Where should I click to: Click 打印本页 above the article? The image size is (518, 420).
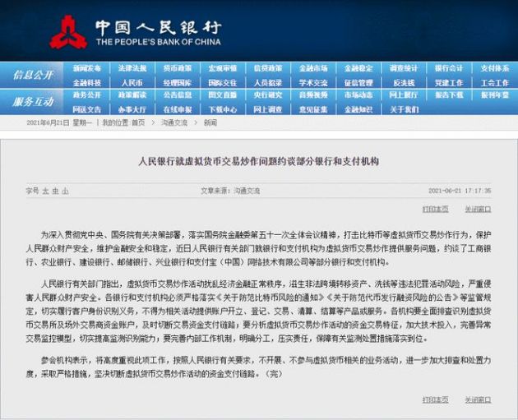tap(436, 209)
